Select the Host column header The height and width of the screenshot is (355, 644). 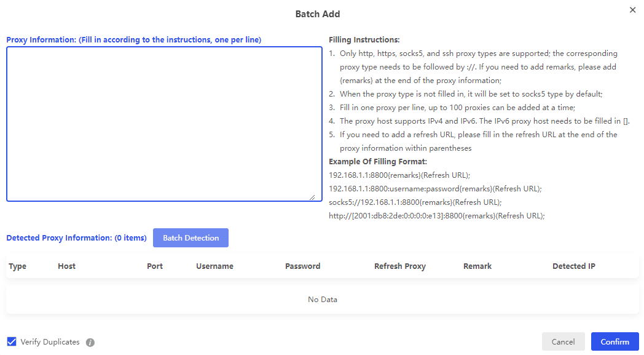coord(66,266)
